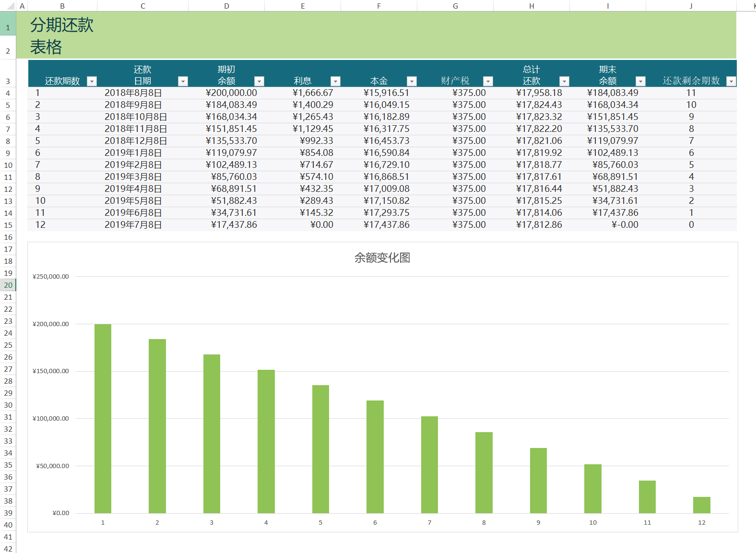Click the chart bar for period 12
This screenshot has width=756, height=553.
click(701, 505)
